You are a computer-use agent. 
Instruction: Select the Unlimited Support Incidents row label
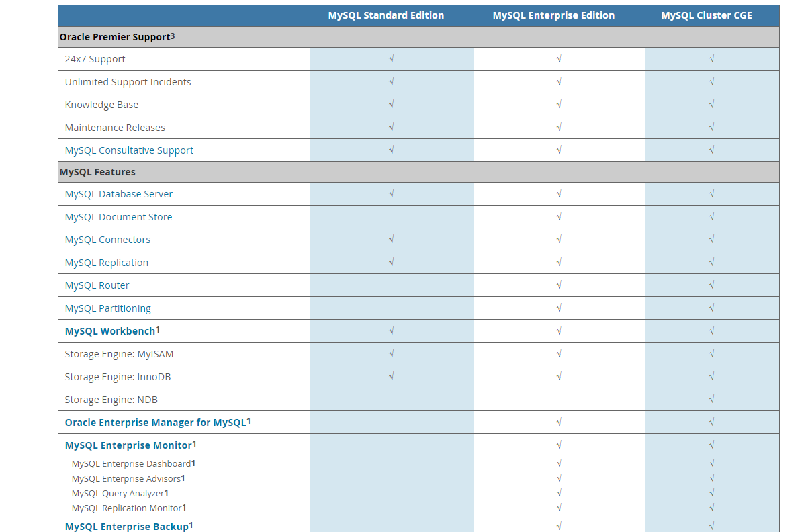[128, 82]
